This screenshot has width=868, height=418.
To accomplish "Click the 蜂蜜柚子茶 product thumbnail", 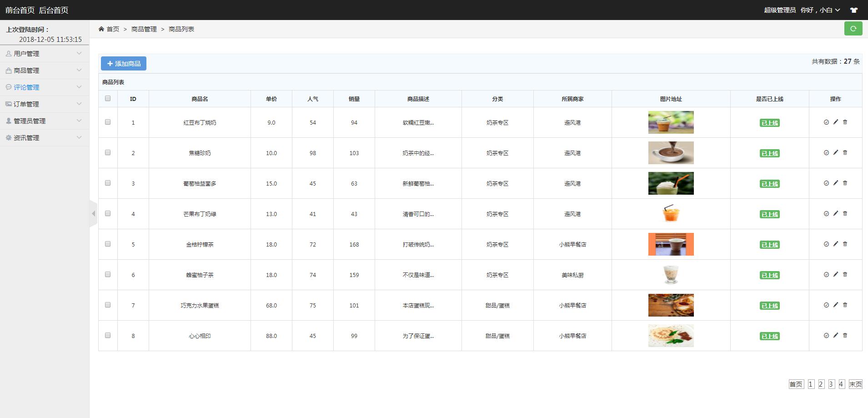I will (x=671, y=275).
